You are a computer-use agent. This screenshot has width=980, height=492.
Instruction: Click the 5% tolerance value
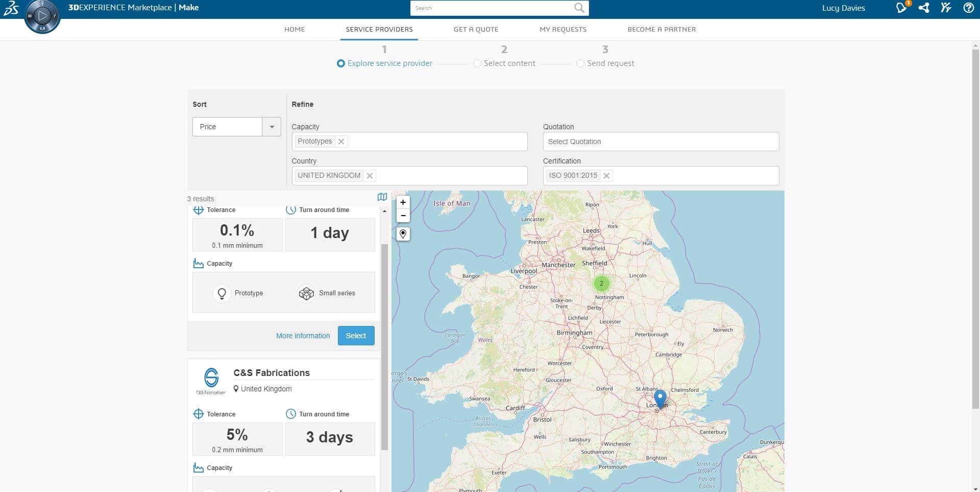tap(237, 435)
